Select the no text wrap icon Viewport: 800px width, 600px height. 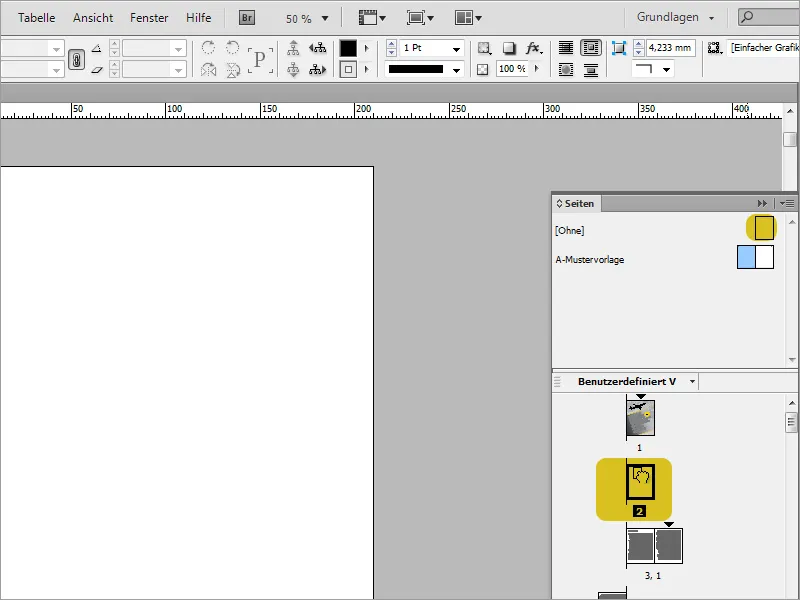click(x=566, y=48)
